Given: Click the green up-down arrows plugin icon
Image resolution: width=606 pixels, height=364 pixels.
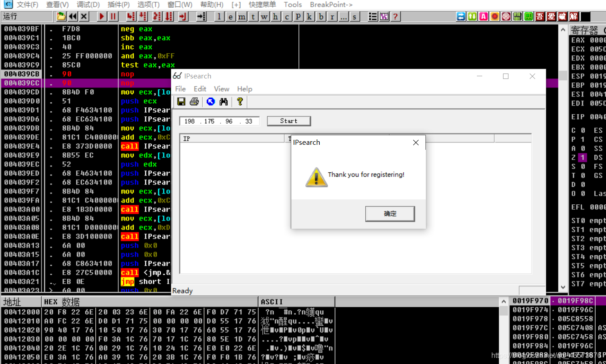Looking at the screenshot, I should (x=472, y=17).
